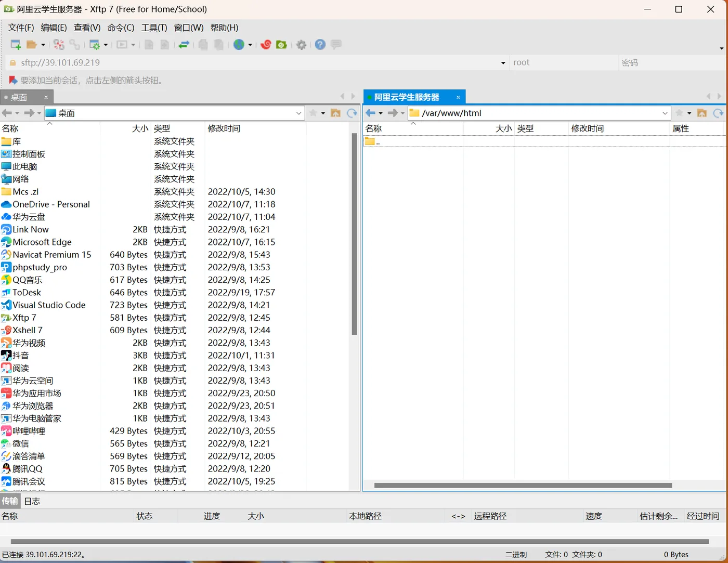Open the 命令(C) menu
728x563 pixels.
(121, 28)
